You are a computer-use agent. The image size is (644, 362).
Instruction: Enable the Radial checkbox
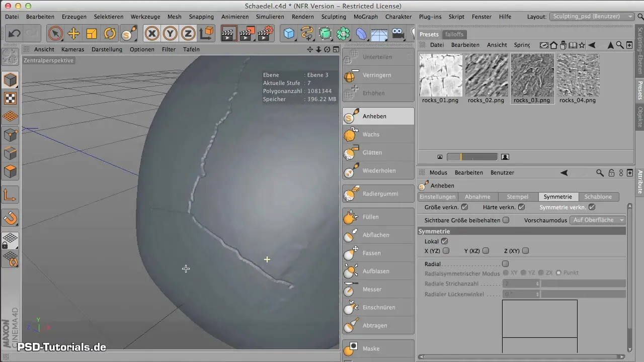click(505, 264)
